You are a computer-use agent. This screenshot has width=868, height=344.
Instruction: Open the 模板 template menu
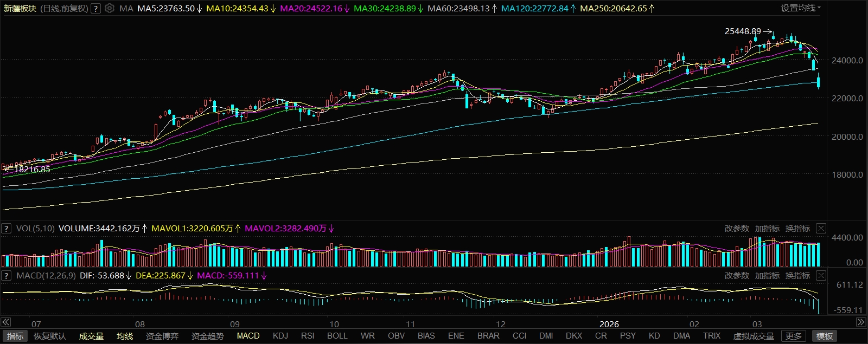pos(825,336)
